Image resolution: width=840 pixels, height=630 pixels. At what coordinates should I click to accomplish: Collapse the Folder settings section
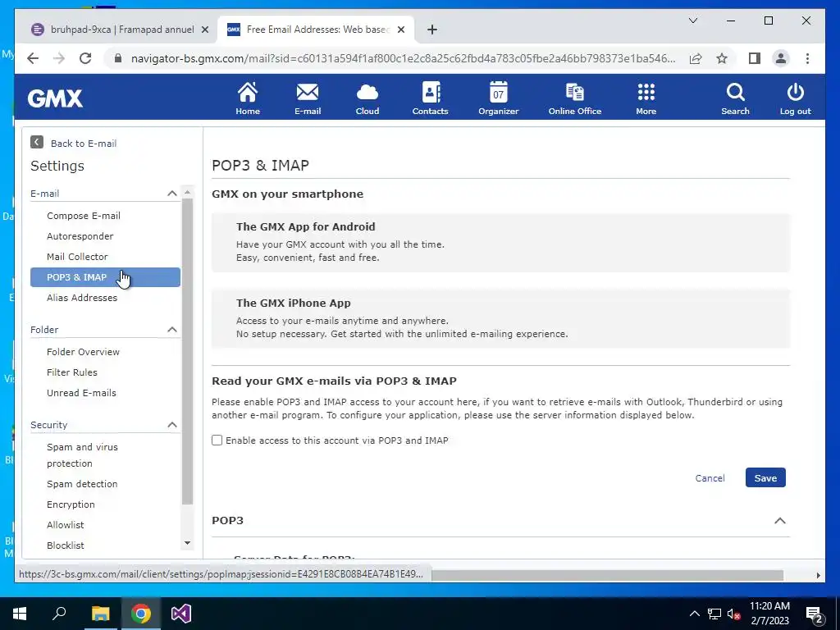point(172,330)
